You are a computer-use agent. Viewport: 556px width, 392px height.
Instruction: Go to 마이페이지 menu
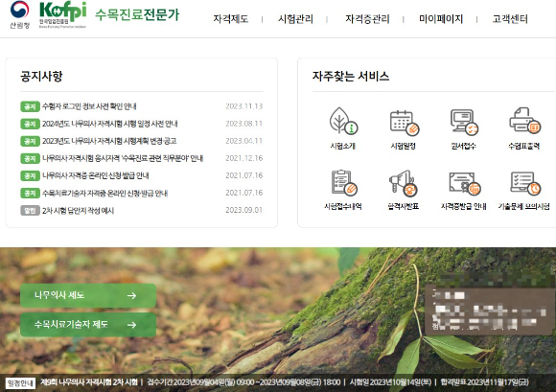(x=441, y=19)
